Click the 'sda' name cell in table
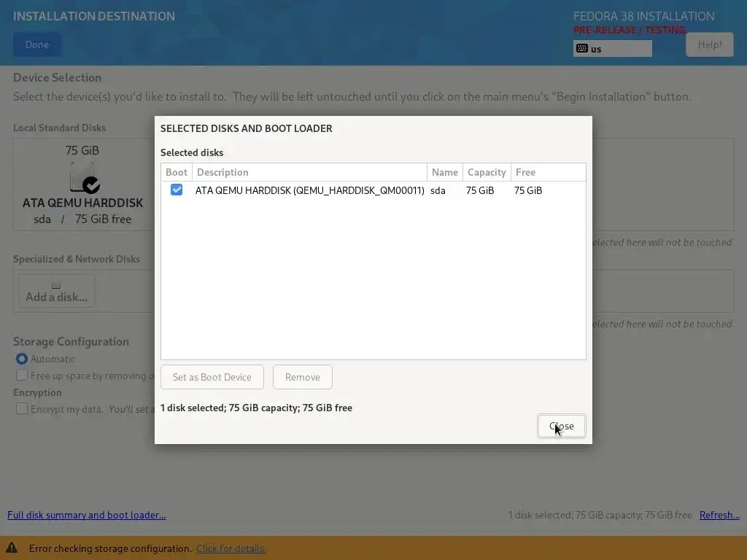This screenshot has height=560, width=747. pos(438,190)
